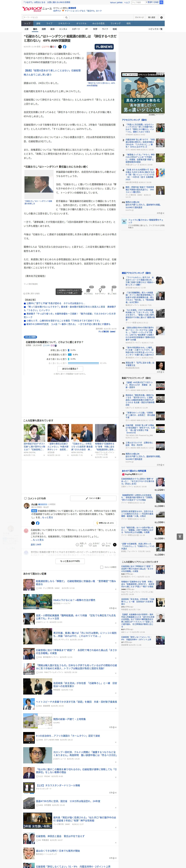
Task: Open the ライブ top tab
Action: coord(49,24)
